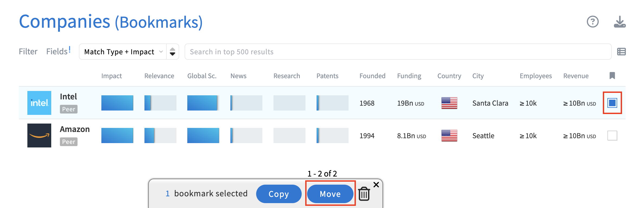Click Amazon's News score bar
The width and height of the screenshot is (644, 208).
(246, 135)
